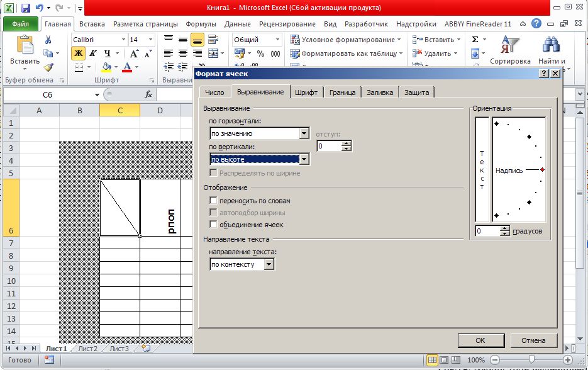Switch to the 'Число' tab
The width and height of the screenshot is (588, 370).
click(x=214, y=92)
